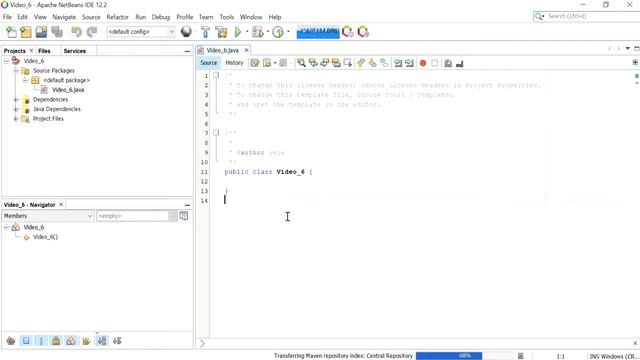640x360 pixels.
Task: Click the New Project toolbar icon
Action: [x=26, y=32]
